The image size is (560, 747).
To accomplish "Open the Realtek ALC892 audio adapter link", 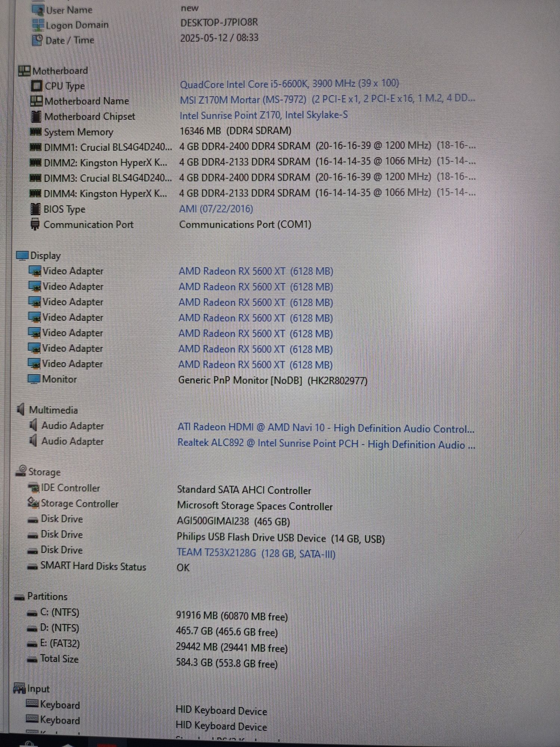I will (326, 444).
